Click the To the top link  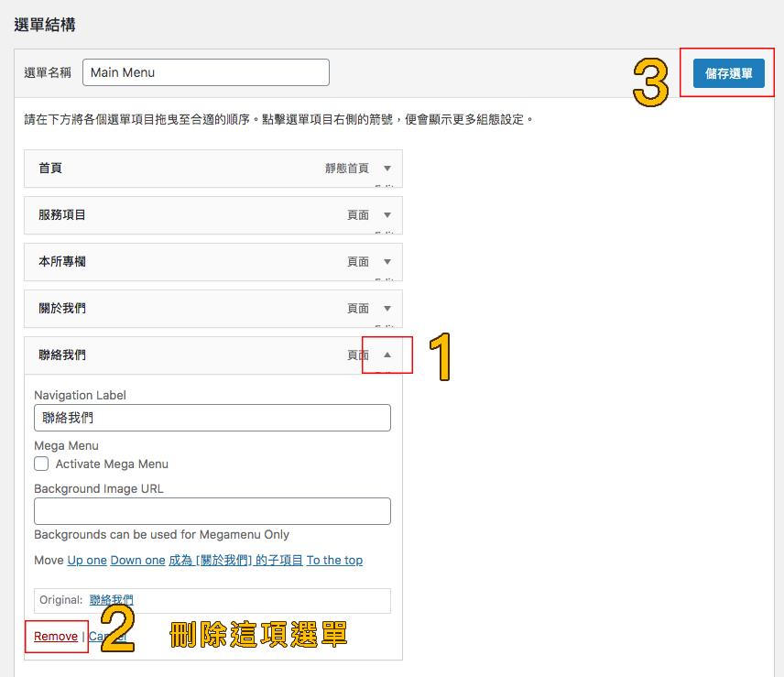click(334, 560)
